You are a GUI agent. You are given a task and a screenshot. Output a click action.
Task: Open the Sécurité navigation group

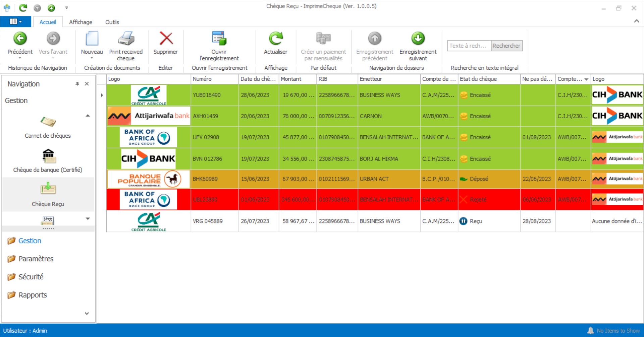(x=31, y=277)
